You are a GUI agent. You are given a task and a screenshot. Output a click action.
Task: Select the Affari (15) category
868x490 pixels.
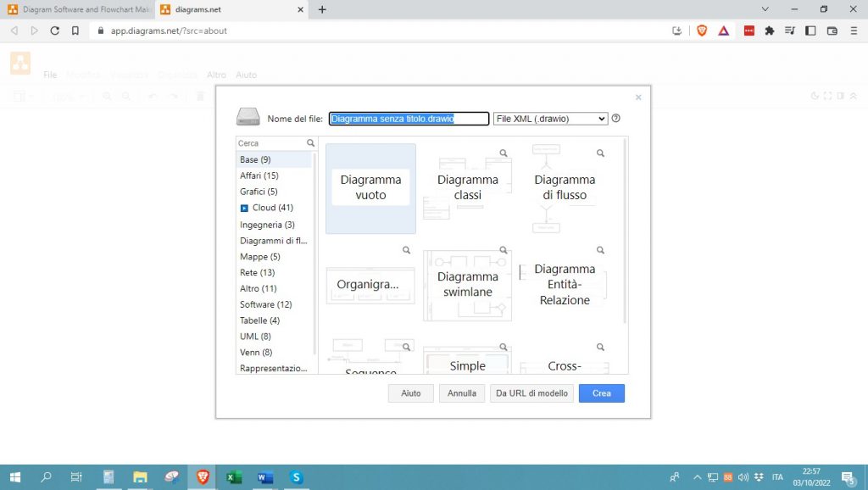tap(259, 175)
